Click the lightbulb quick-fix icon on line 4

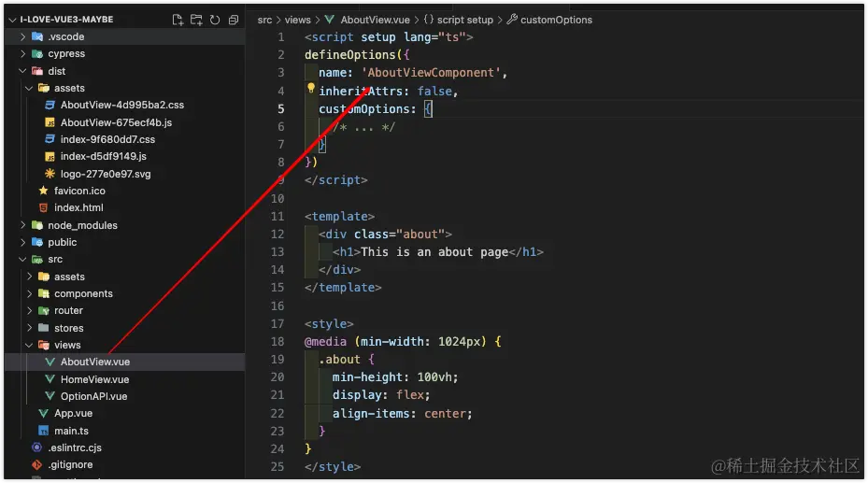click(x=311, y=89)
